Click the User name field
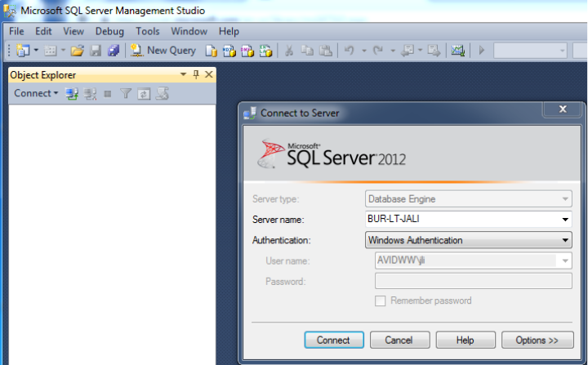Screen dimensions: 588x365 click(474, 260)
